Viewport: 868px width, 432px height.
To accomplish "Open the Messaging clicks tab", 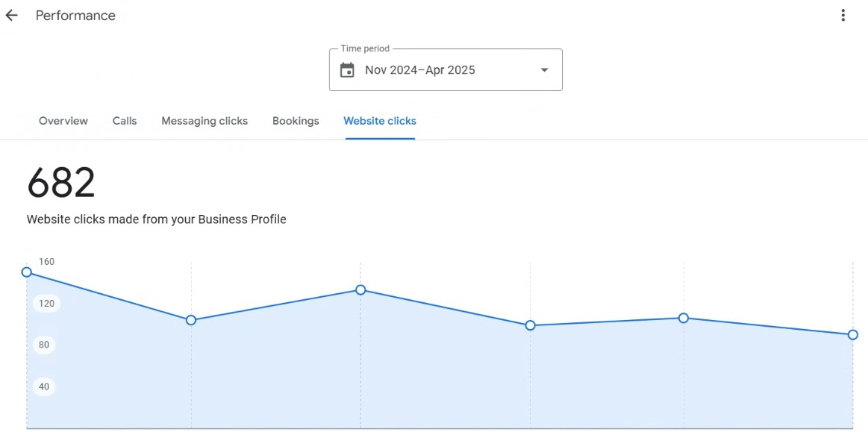I will click(204, 121).
